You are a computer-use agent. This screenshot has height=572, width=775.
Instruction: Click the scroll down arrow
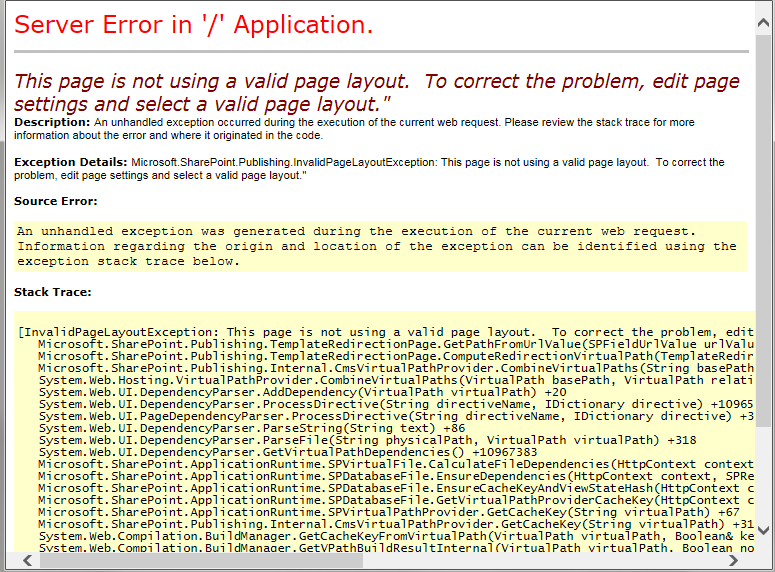[x=763, y=530]
